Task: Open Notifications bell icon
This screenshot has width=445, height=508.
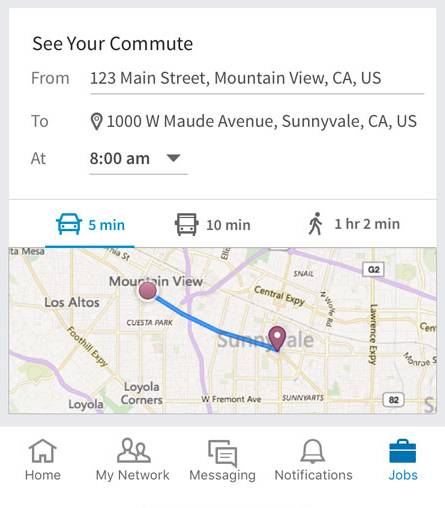Action: (x=313, y=451)
